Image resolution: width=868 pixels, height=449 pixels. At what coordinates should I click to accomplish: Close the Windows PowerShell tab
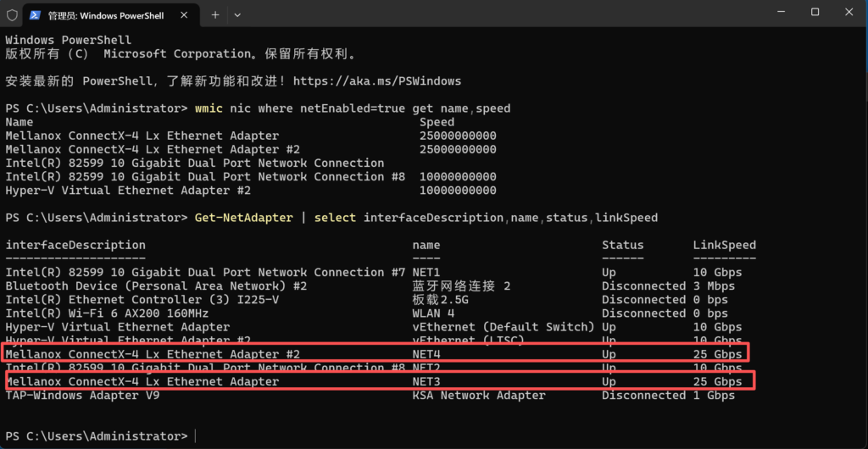186,14
